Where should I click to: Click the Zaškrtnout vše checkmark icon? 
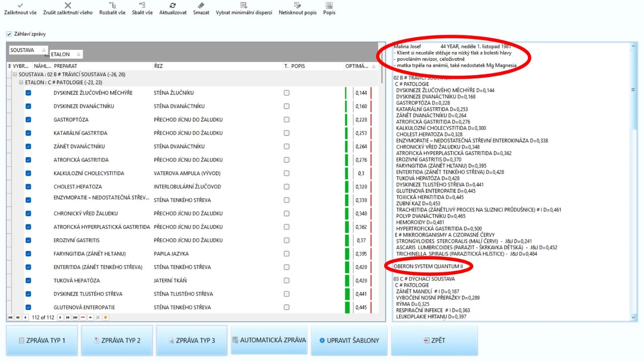[20, 5]
